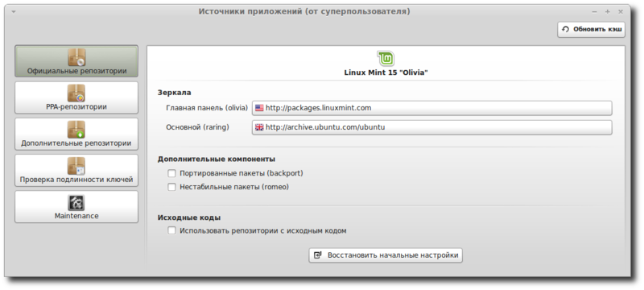Image resolution: width=644 pixels, height=290 pixels.
Task: Click the Исходные коды heading
Action: coord(189,217)
